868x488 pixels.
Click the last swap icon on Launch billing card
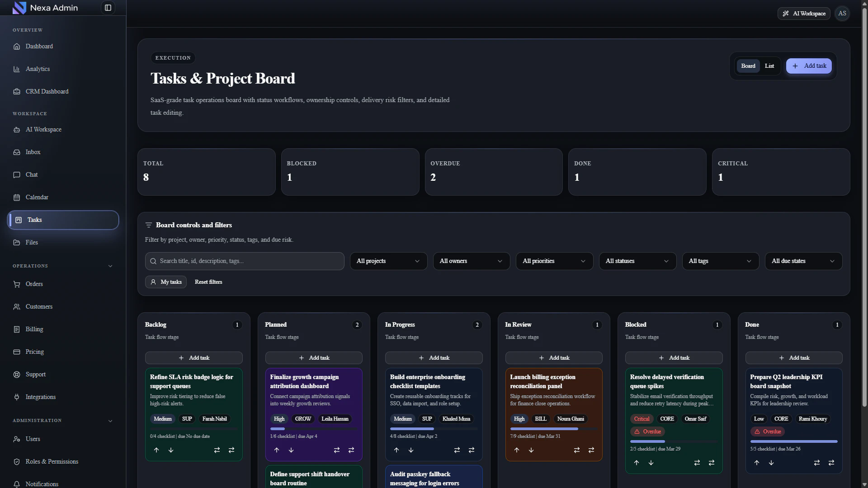[x=591, y=450]
